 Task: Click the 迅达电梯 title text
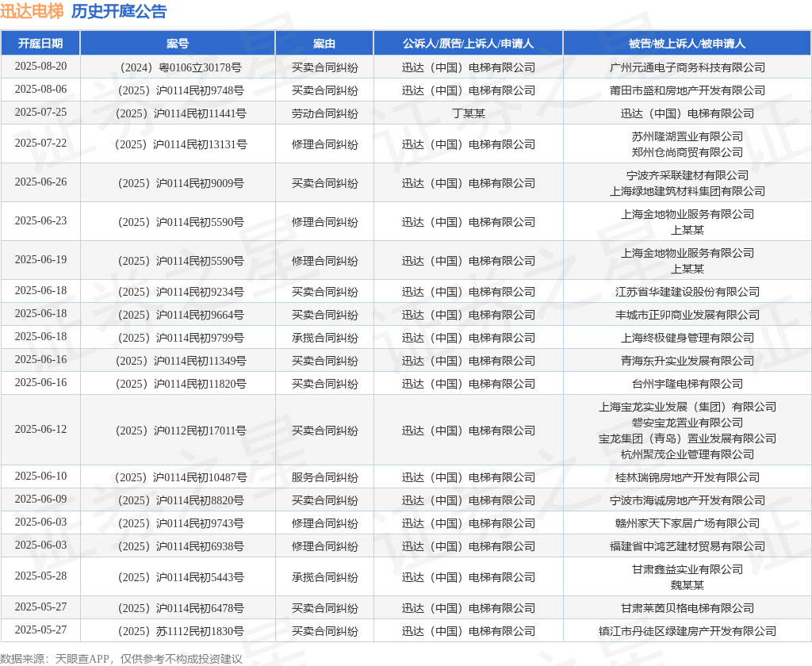pos(32,11)
